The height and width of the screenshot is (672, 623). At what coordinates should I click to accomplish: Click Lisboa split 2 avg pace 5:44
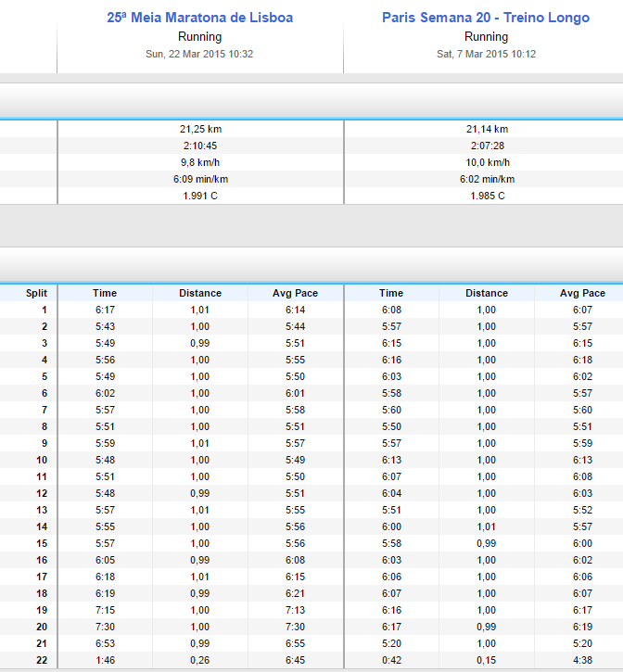coord(296,326)
